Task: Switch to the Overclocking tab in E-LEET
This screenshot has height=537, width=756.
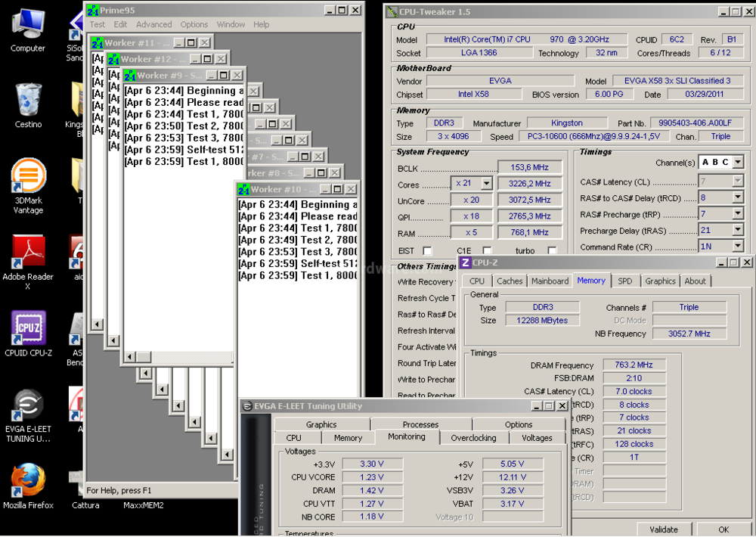Action: click(473, 438)
